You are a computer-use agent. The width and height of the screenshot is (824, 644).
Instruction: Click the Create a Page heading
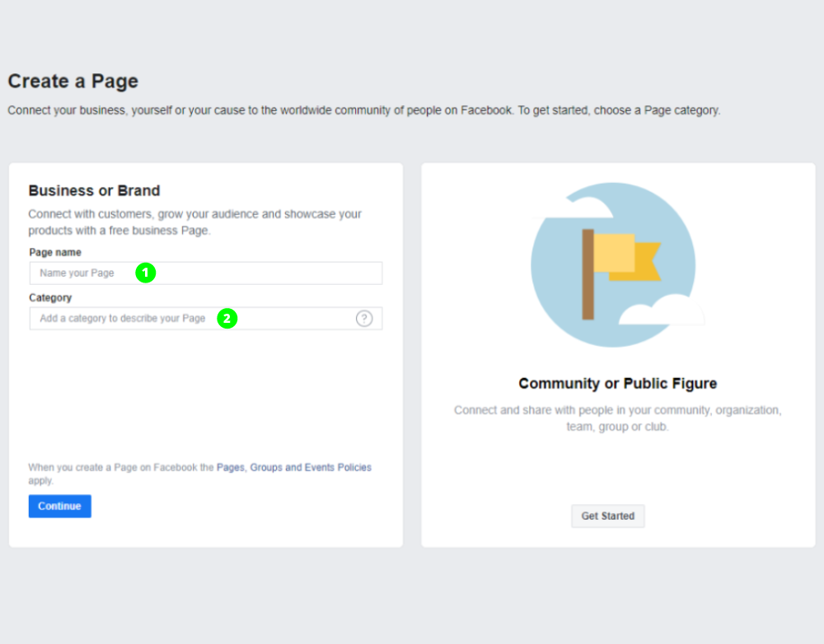(x=73, y=82)
